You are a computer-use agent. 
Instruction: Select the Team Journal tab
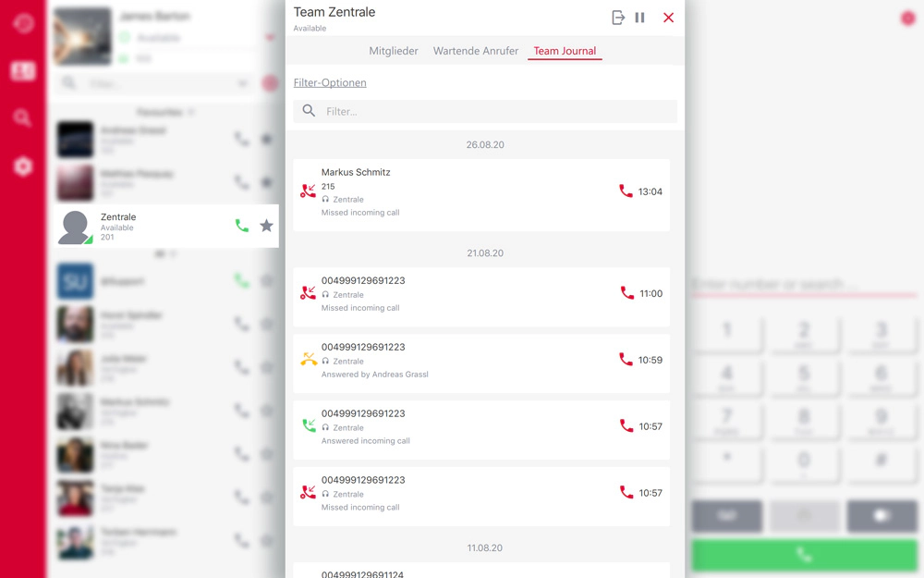point(565,51)
